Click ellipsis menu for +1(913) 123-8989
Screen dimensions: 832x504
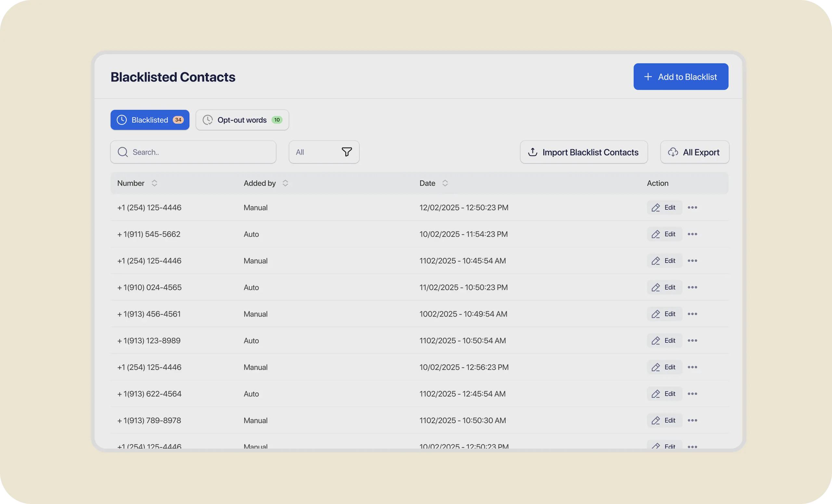point(692,340)
